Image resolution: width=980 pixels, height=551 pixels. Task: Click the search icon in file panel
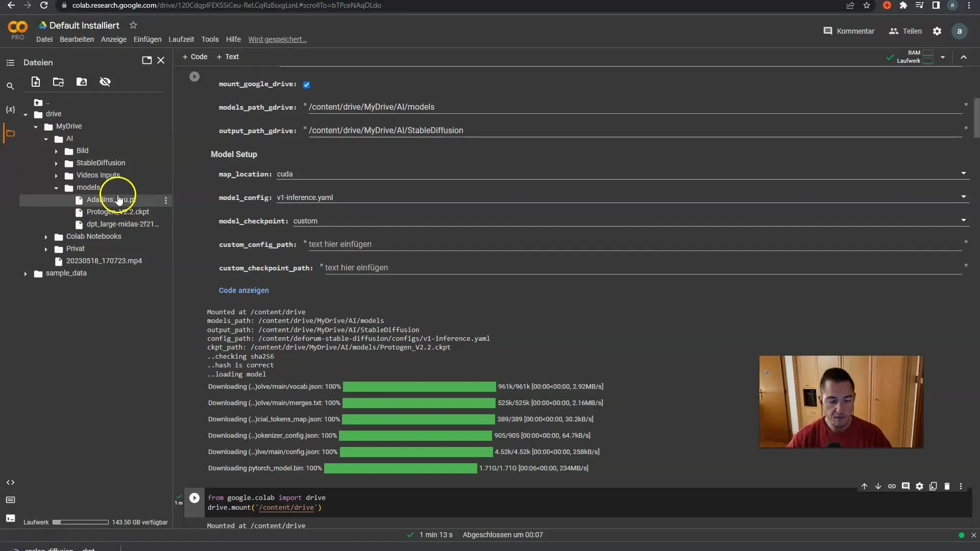click(10, 85)
